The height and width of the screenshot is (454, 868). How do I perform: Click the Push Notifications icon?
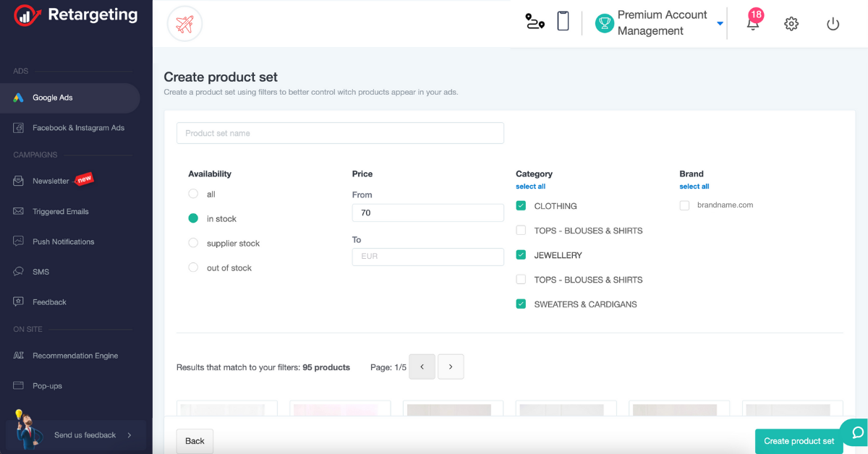pos(19,241)
